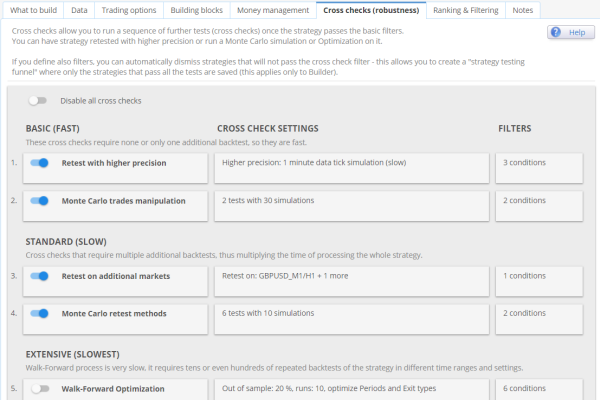Switch to the Data tab

(x=79, y=10)
